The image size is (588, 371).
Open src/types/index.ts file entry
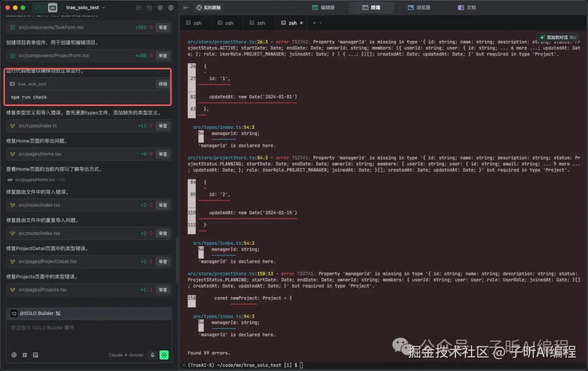[38, 126]
